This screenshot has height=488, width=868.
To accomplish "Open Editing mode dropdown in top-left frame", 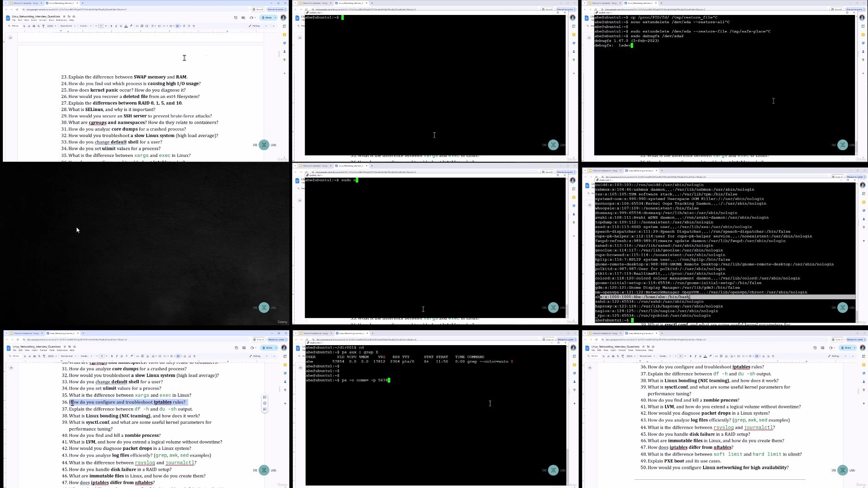I will click(258, 26).
